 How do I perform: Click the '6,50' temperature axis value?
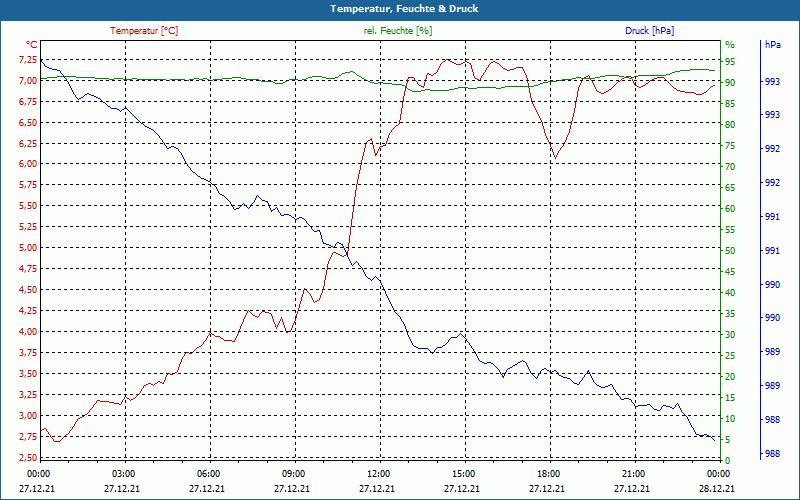[28, 123]
